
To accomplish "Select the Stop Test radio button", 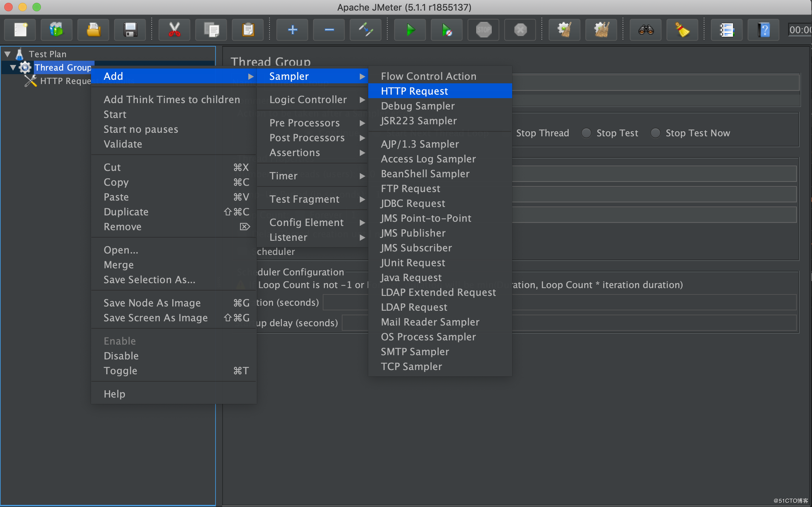I will pos(586,133).
